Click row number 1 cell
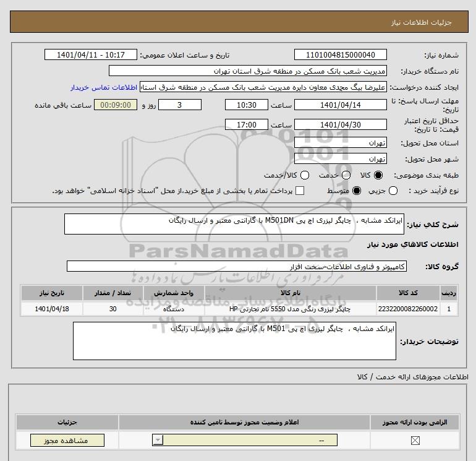 [449, 309]
